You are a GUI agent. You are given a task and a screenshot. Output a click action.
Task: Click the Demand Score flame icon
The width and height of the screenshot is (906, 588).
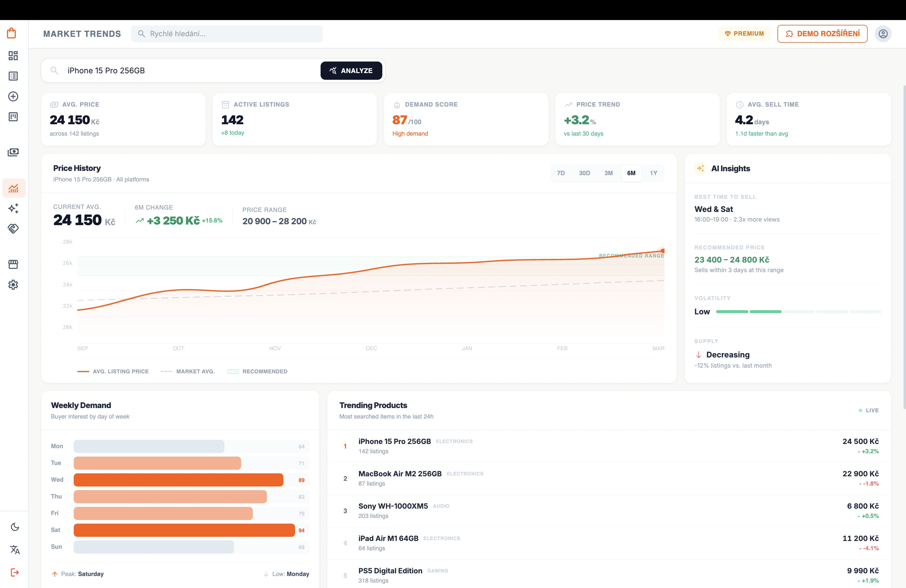[397, 105]
